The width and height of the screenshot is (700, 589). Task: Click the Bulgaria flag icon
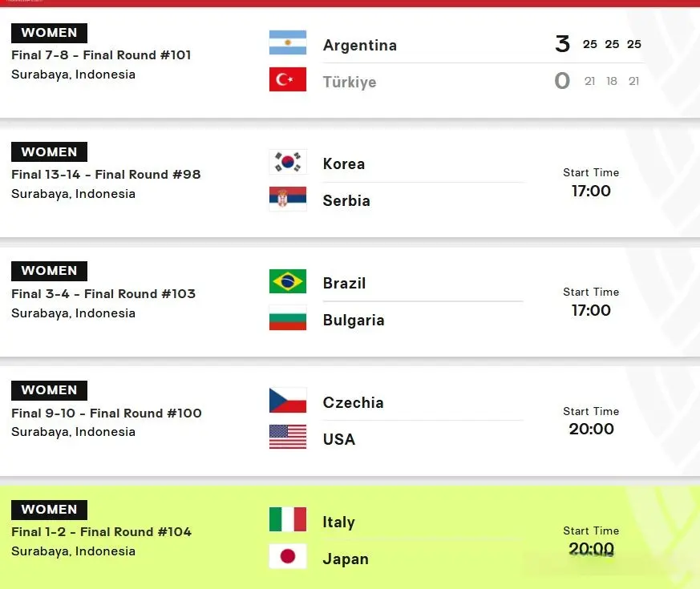tap(287, 318)
